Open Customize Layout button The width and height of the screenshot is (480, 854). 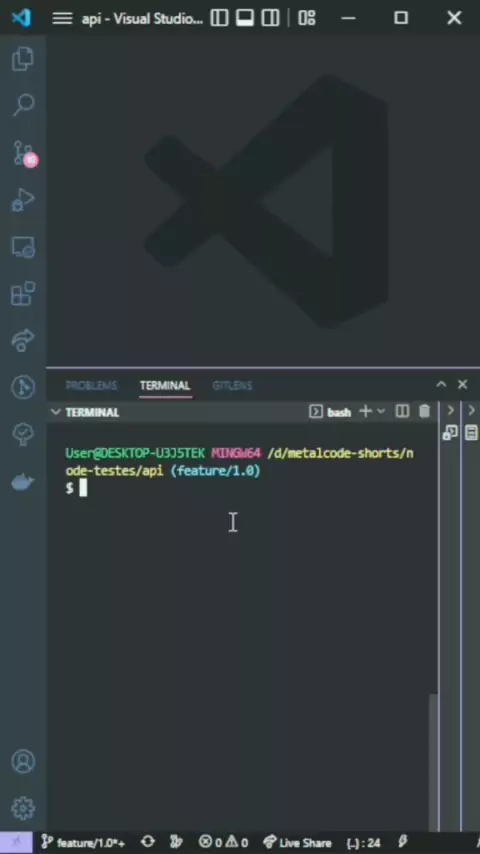tap(307, 18)
